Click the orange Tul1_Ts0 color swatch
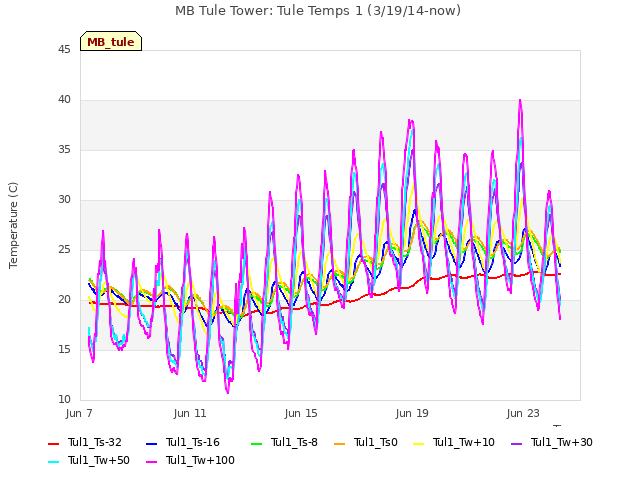This screenshot has width=640, height=480. tap(340, 443)
